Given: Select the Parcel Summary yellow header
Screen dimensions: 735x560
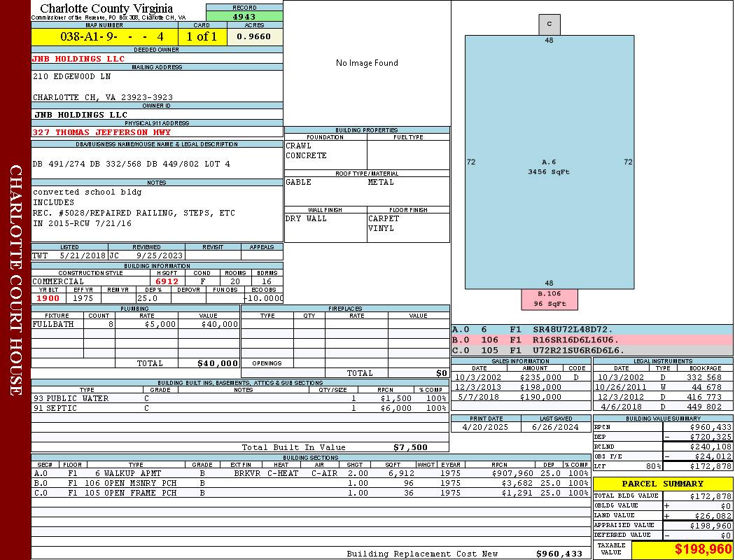Looking at the screenshot, I should pos(663,484).
